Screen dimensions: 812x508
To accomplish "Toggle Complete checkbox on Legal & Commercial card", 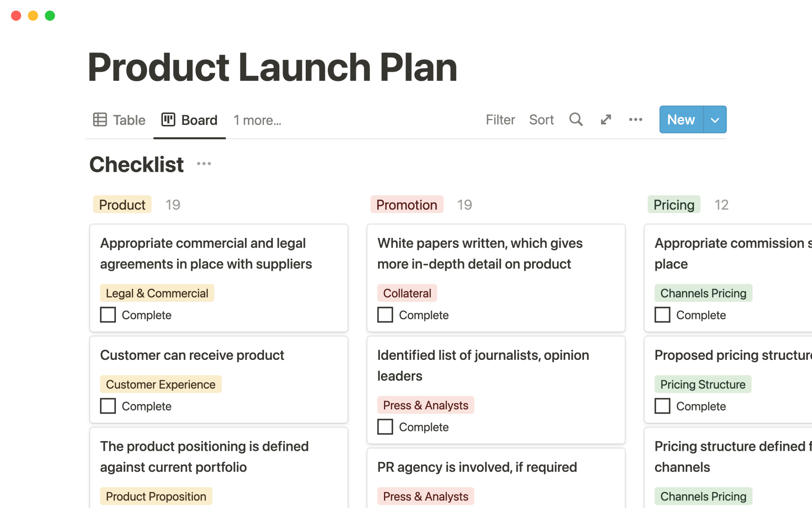I will pyautogui.click(x=107, y=315).
